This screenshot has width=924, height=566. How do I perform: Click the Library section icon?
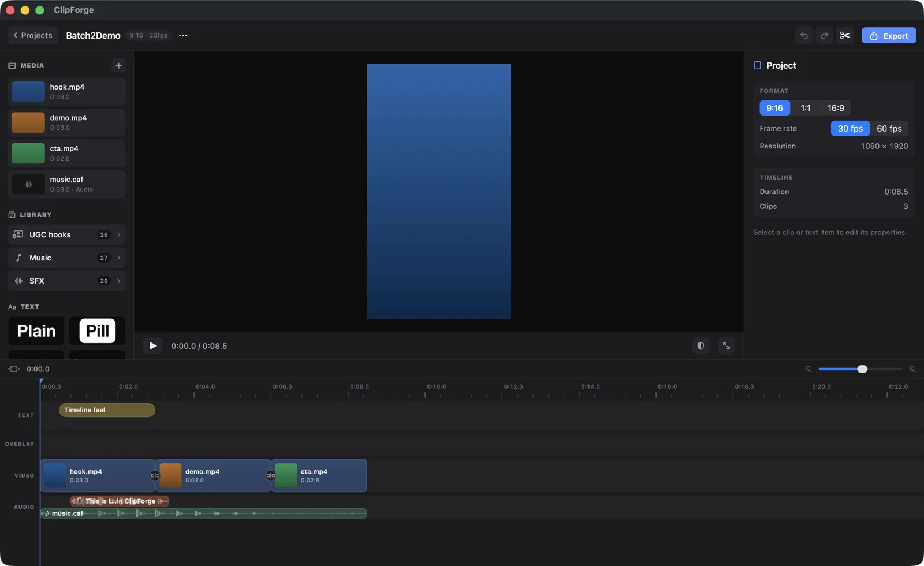pyautogui.click(x=12, y=215)
